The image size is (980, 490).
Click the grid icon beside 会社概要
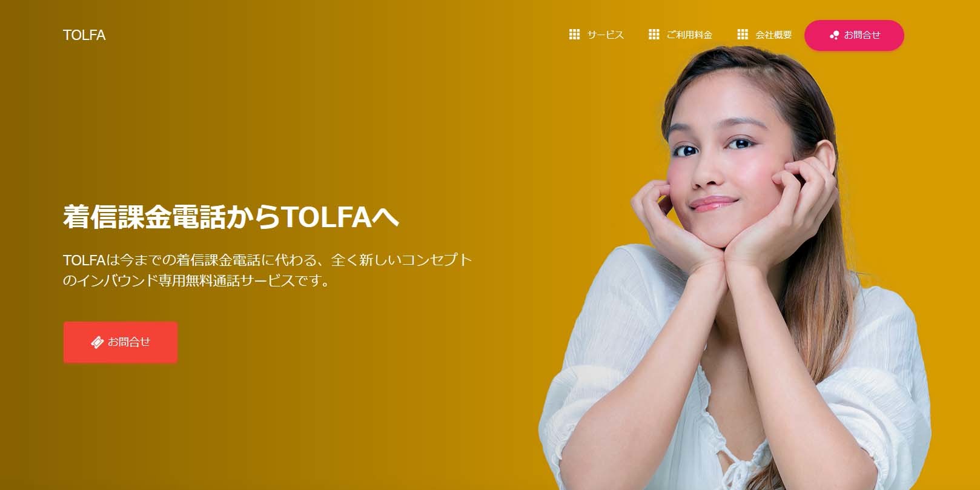click(743, 35)
